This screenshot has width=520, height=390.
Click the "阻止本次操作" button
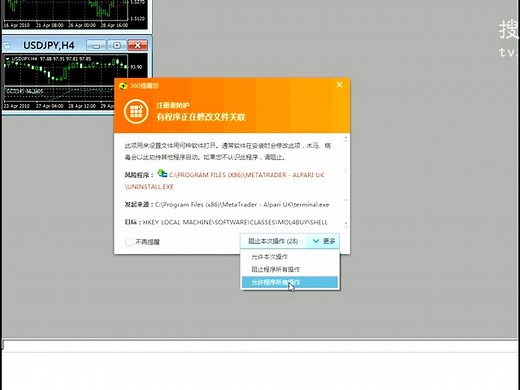(273, 241)
